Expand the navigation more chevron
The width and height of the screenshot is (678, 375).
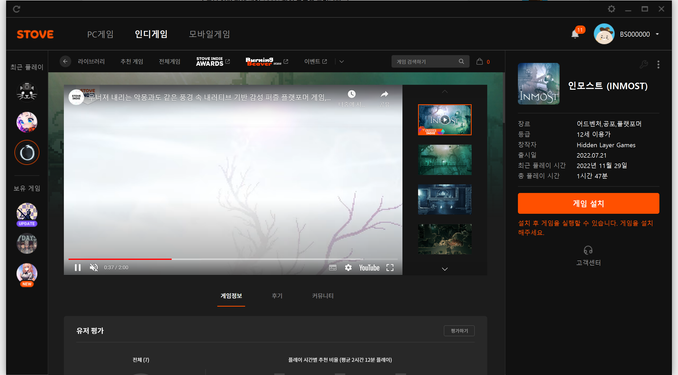pyautogui.click(x=342, y=61)
